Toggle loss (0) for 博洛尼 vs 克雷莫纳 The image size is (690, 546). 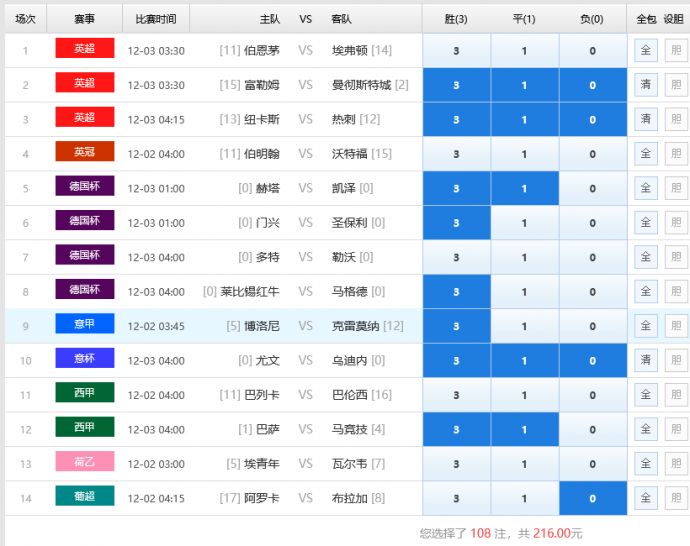coord(592,326)
